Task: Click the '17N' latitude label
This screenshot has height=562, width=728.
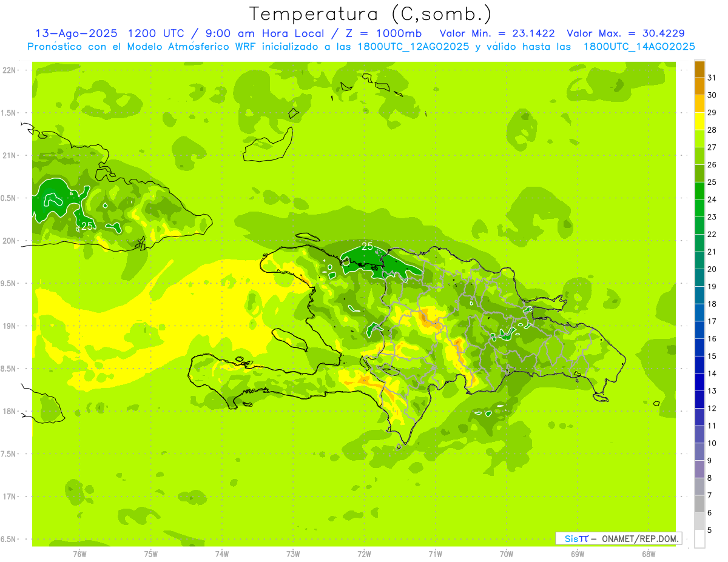Action: 10,497
